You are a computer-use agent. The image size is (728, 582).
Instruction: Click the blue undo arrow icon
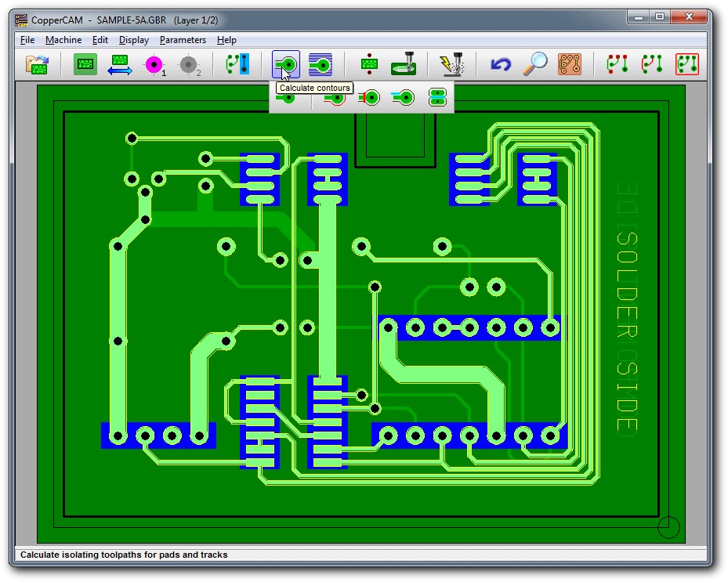(501, 64)
